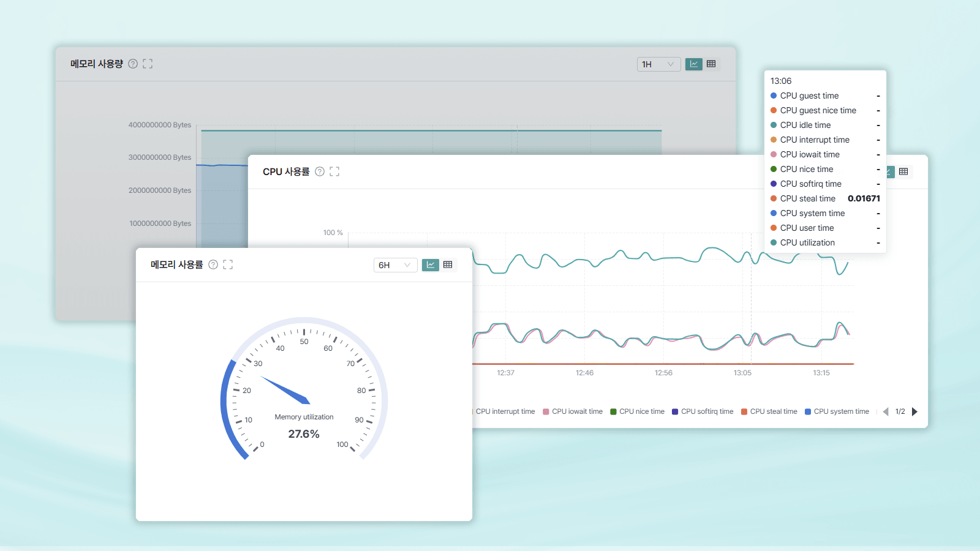Expand the CPU 사용률 panel to fullscreen
Viewport: 980px width, 551px height.
tap(334, 171)
